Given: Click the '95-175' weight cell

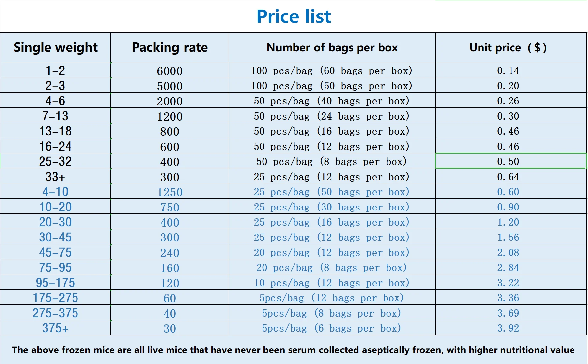Looking at the screenshot, I should (x=55, y=283).
